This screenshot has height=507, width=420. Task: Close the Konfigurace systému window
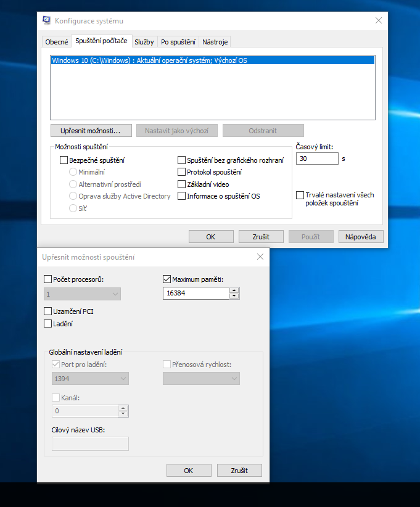coord(378,20)
